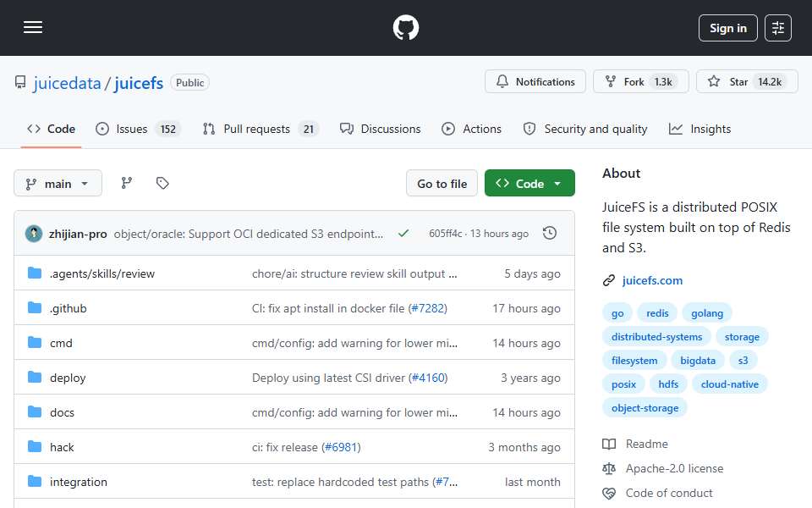Select the golang topic tag

coord(707,313)
